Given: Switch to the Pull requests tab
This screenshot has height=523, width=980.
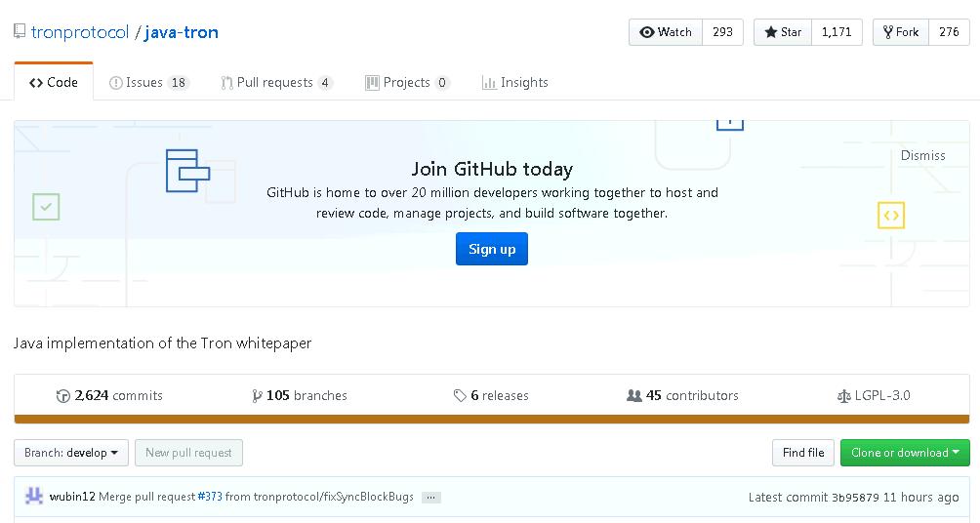Looking at the screenshot, I should pos(276,83).
